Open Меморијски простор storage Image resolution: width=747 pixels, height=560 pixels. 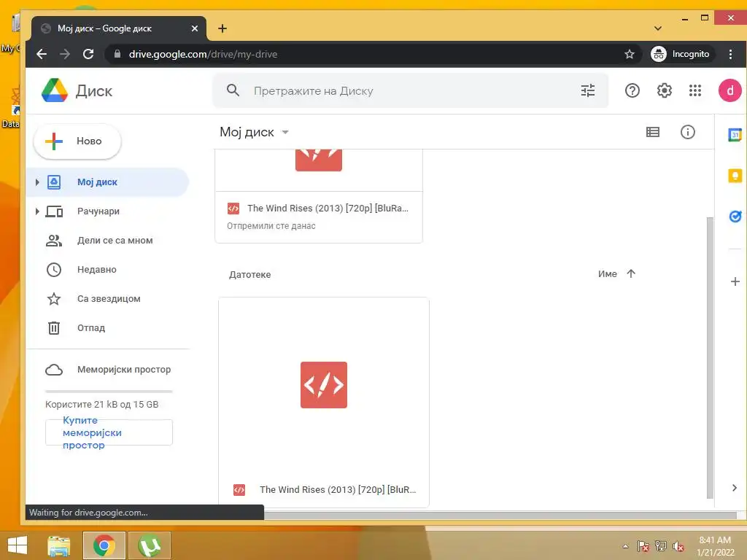pyautogui.click(x=124, y=370)
